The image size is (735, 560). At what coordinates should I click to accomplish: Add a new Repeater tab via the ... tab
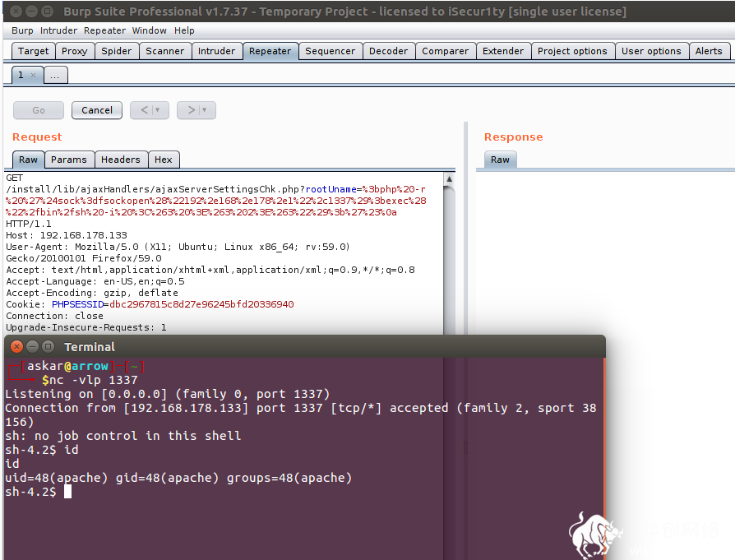(55, 76)
